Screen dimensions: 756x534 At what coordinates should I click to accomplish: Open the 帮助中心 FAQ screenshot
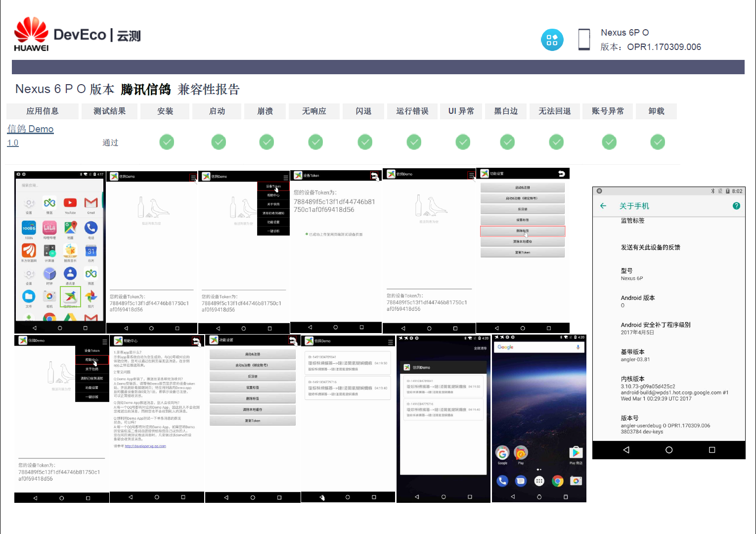[x=157, y=419]
